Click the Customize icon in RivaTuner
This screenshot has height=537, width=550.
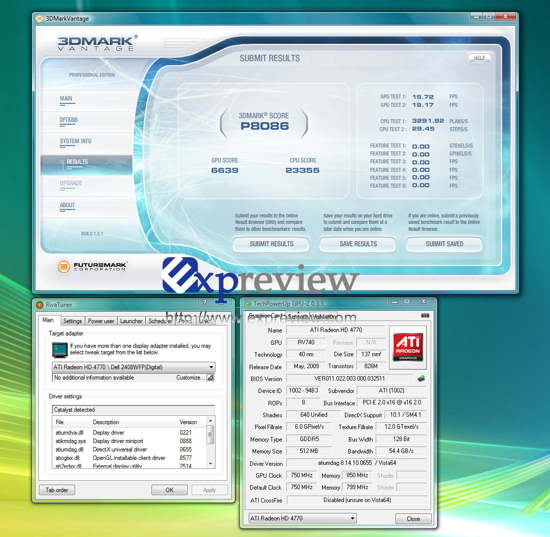click(x=210, y=378)
